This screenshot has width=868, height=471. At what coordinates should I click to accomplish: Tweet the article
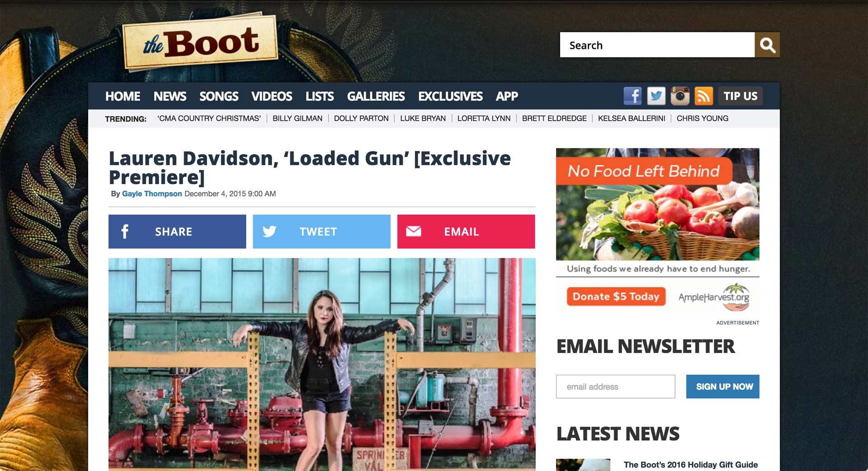point(321,231)
